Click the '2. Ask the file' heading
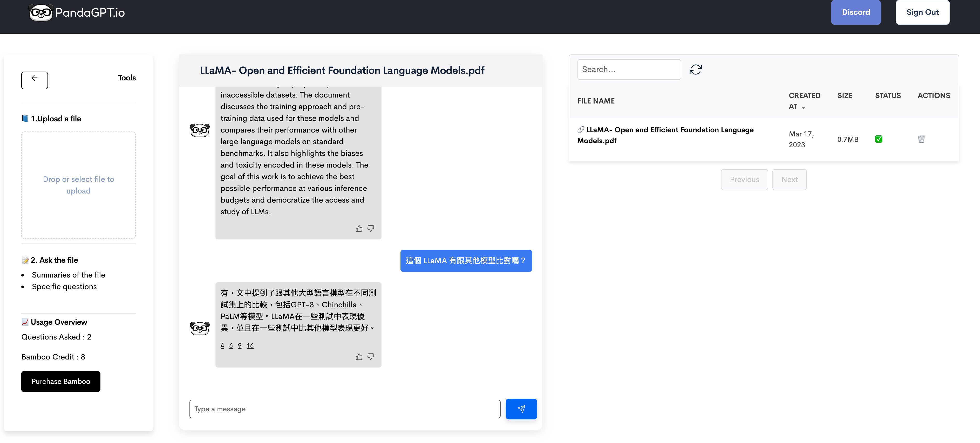Viewport: 980px width, 443px height. tap(50, 260)
